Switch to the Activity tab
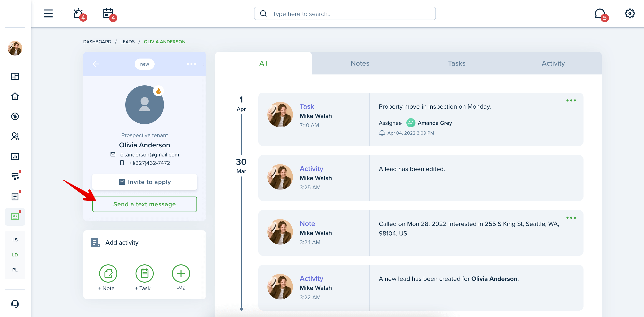Screen dimensions: 644x317 point(553,63)
